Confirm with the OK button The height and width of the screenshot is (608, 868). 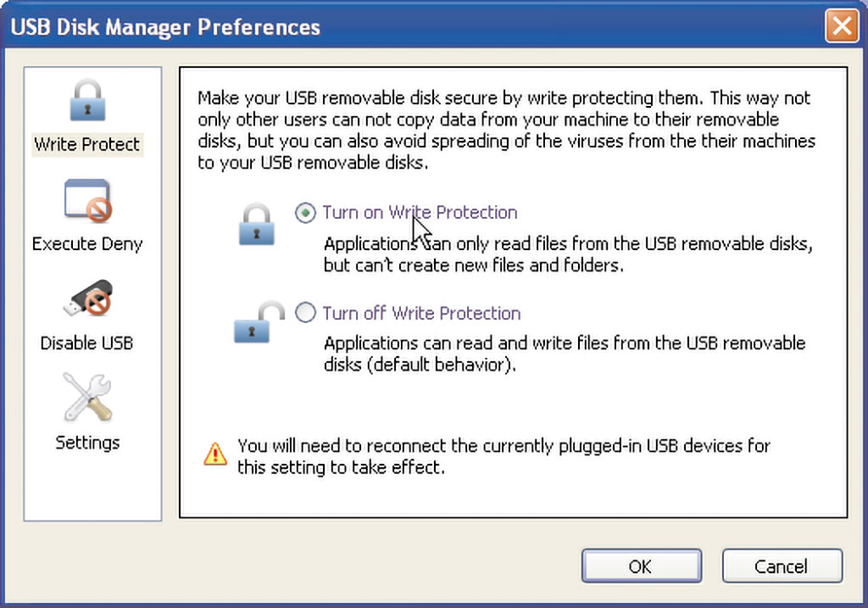642,566
